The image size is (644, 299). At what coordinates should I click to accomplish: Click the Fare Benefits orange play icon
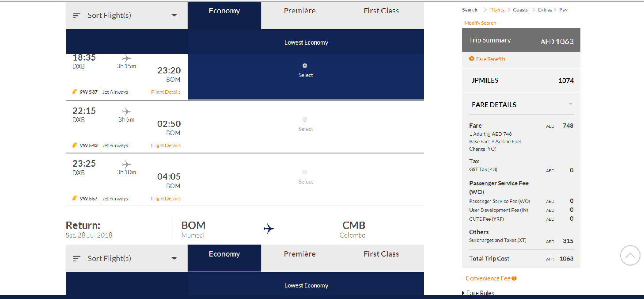click(x=472, y=59)
